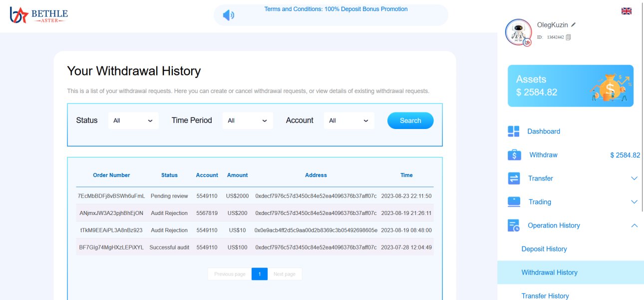
Task: Click the pencil icon beside OlegKuzin
Action: (x=574, y=24)
